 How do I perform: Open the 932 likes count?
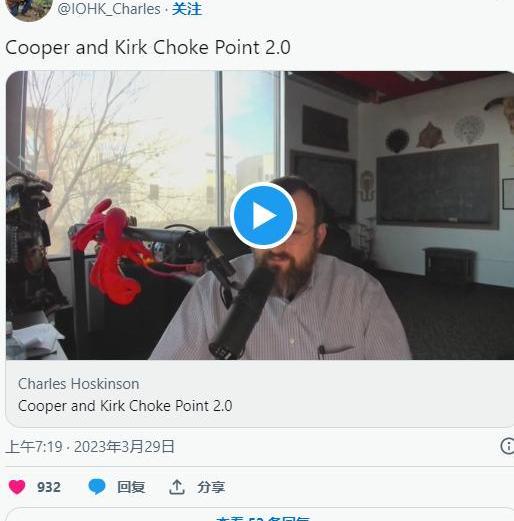[x=49, y=487]
